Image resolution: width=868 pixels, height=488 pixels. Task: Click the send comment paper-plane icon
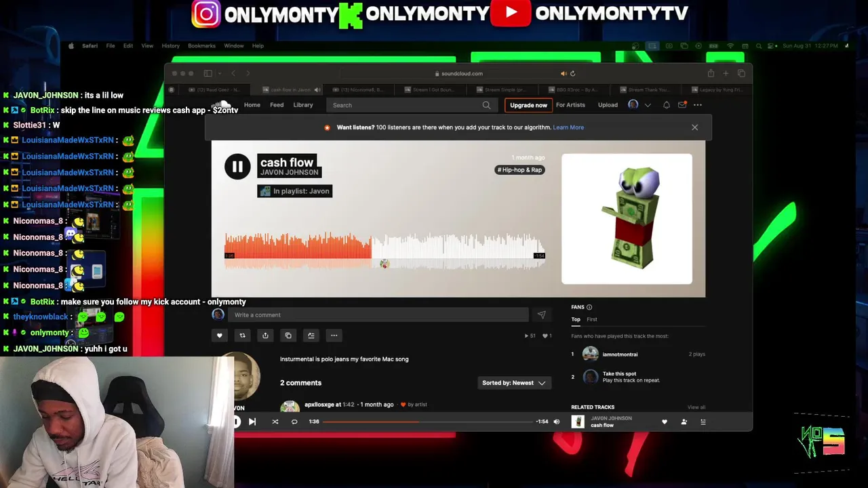click(x=541, y=314)
